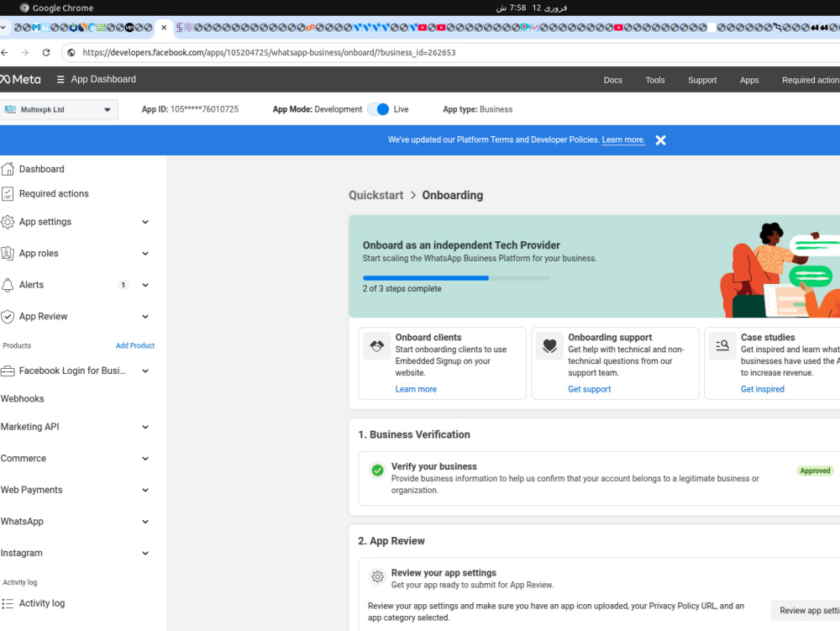Reload the page in Chrome
Screen dimensions: 840x631
click(x=46, y=52)
